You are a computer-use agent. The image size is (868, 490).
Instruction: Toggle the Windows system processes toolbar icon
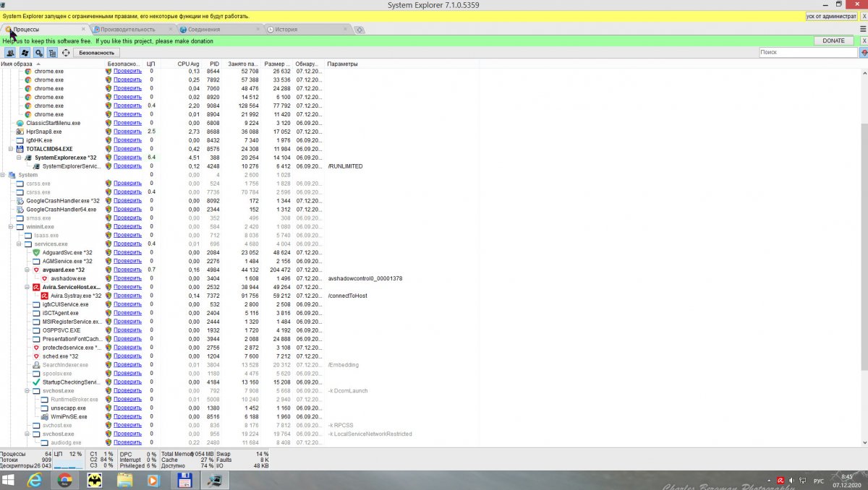pos(25,53)
